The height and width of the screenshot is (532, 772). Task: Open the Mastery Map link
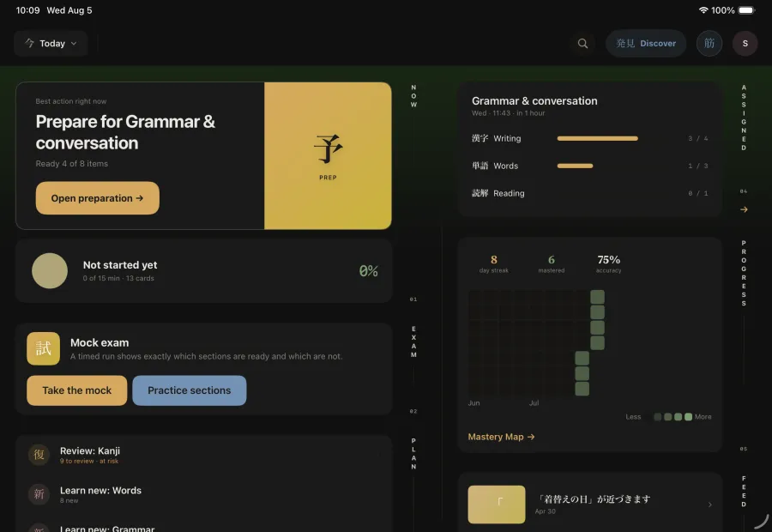501,437
